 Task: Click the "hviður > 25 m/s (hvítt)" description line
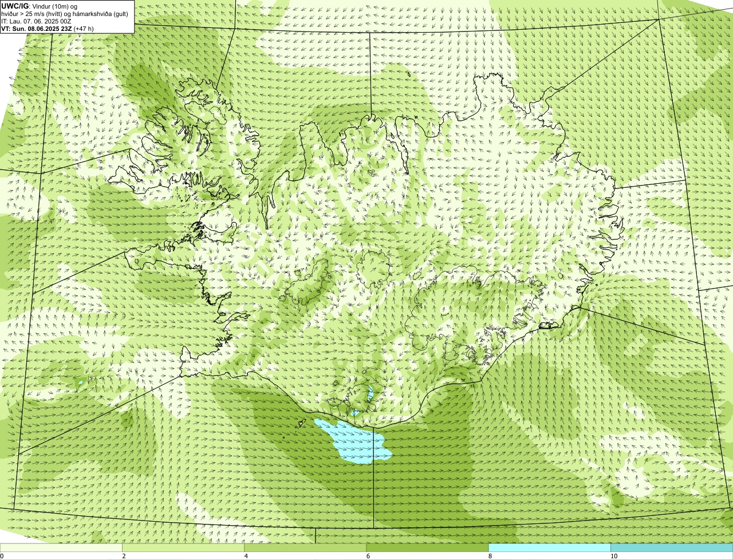pyautogui.click(x=65, y=14)
